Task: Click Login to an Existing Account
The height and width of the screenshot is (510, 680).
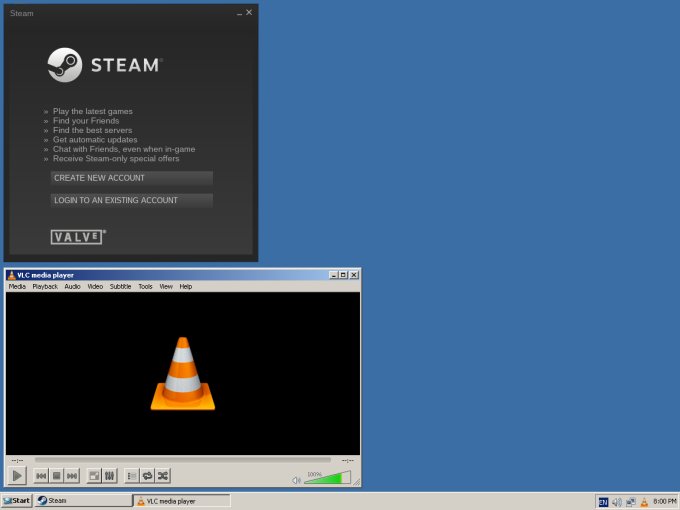Action: point(131,200)
